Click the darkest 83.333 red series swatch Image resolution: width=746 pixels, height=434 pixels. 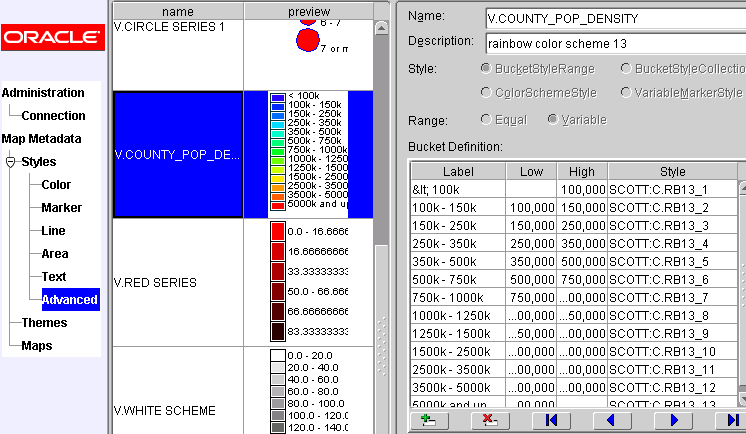[278, 331]
